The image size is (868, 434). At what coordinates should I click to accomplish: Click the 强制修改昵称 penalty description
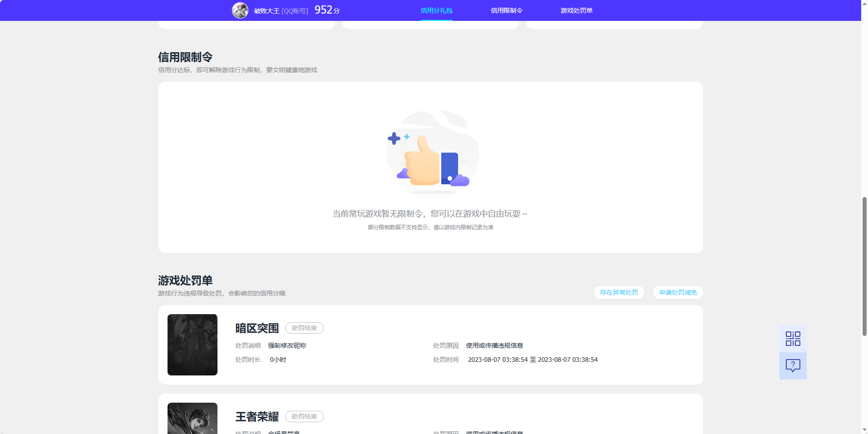point(287,345)
